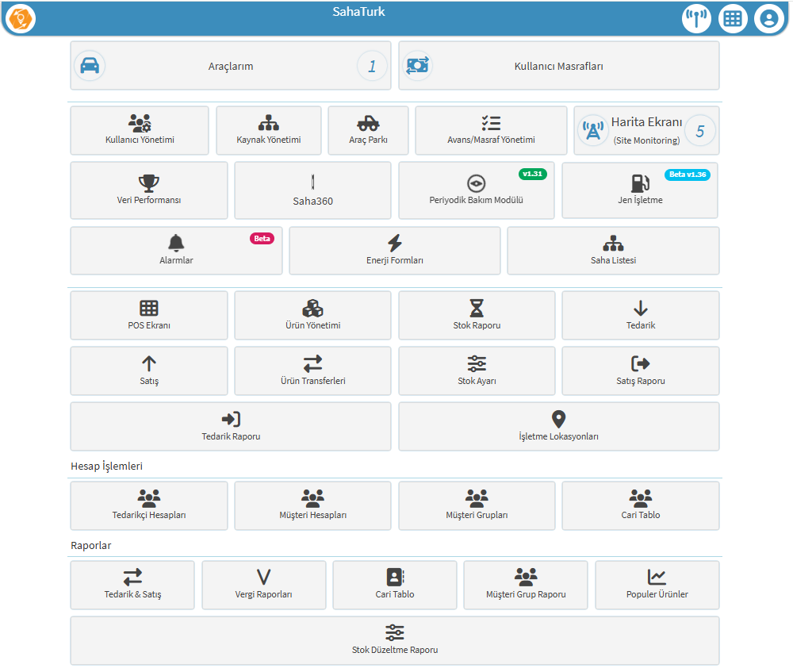
Task: Open Jen İşletme fuel pump tile
Action: pos(639,190)
